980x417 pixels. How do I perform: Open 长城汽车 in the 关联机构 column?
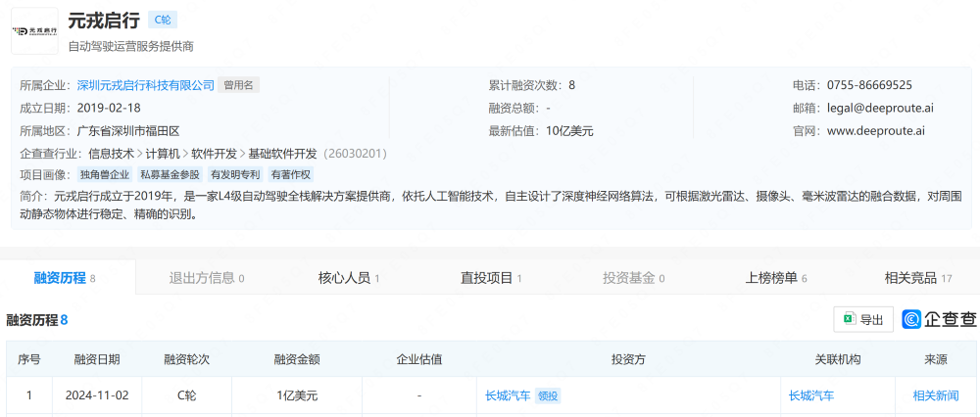[x=811, y=395]
